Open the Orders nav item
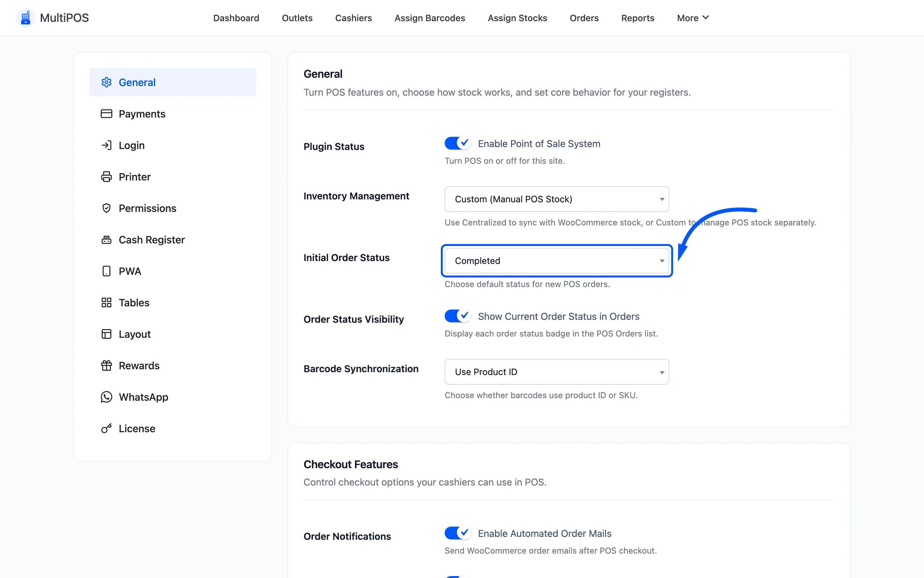 tap(584, 18)
